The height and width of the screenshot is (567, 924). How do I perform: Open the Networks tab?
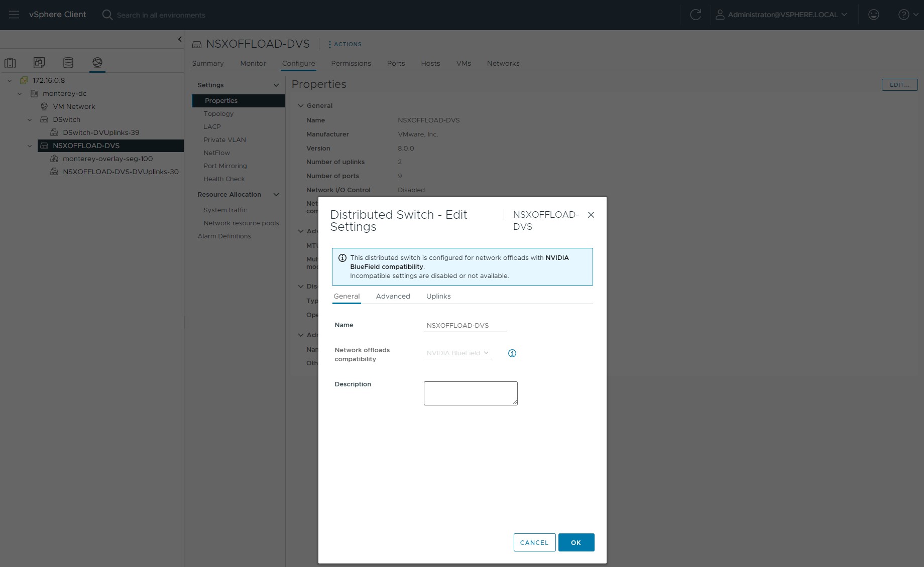coord(503,64)
